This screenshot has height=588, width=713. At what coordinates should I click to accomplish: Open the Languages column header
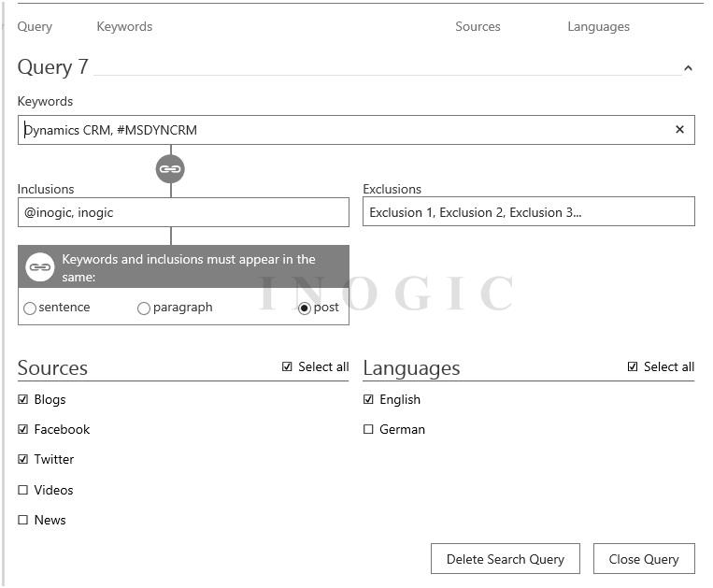598,26
